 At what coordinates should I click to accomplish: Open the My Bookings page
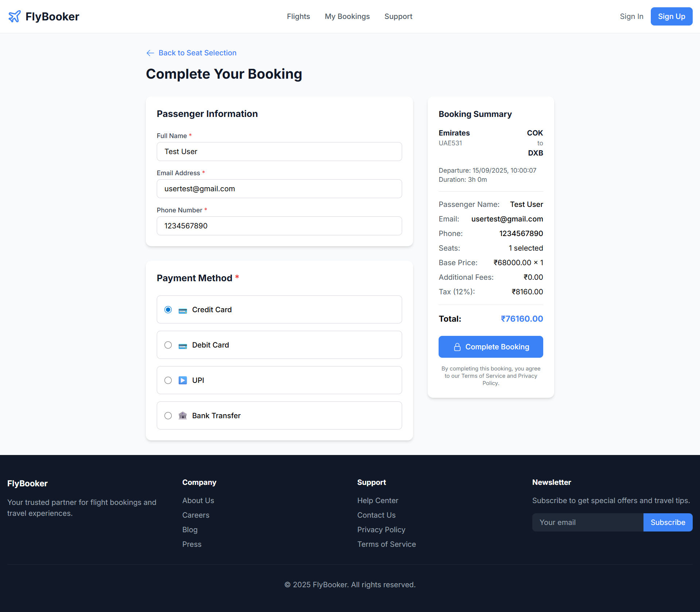click(x=347, y=16)
